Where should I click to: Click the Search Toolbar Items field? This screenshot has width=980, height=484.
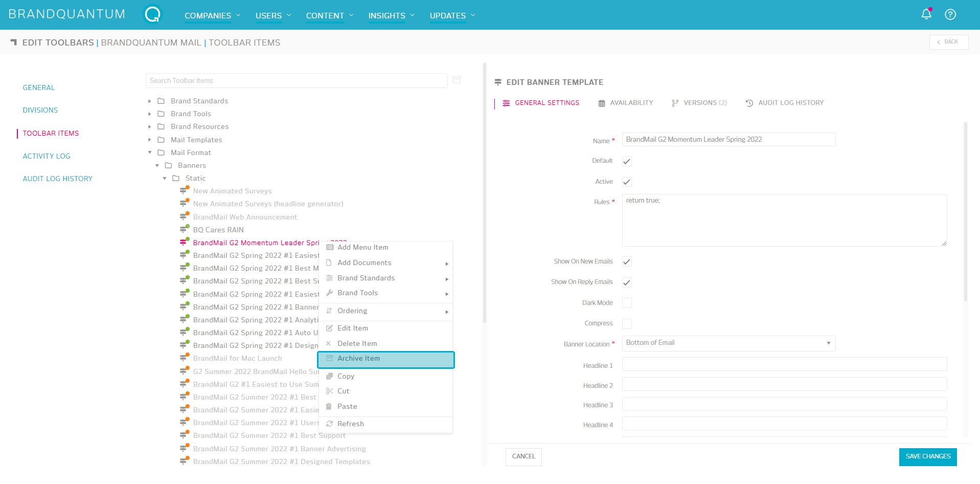pos(297,81)
